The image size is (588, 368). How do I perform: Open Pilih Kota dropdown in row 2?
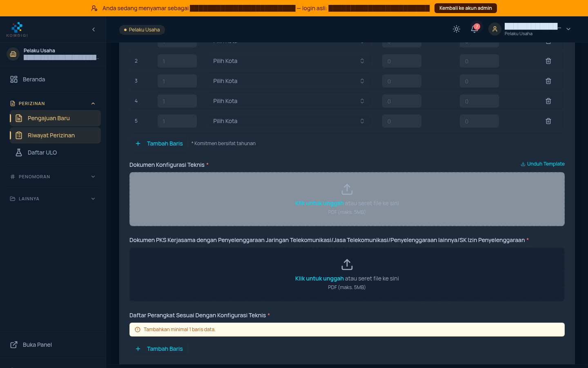[289, 61]
